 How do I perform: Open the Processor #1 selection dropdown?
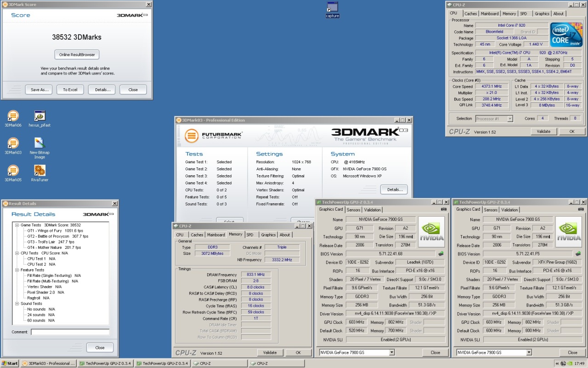(x=510, y=119)
